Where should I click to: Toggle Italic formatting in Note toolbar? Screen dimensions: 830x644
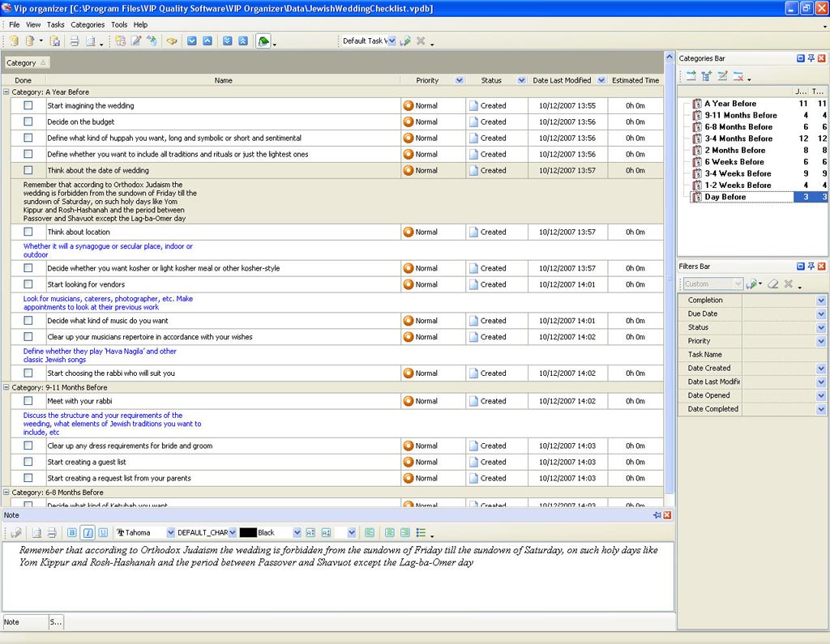click(88, 532)
